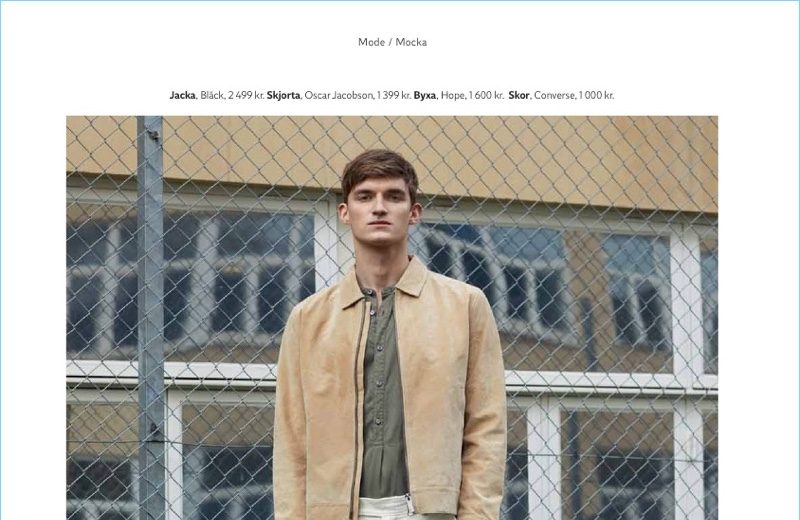Image resolution: width=800 pixels, height=520 pixels.
Task: Select the bold Jacka label
Action: [x=182, y=95]
